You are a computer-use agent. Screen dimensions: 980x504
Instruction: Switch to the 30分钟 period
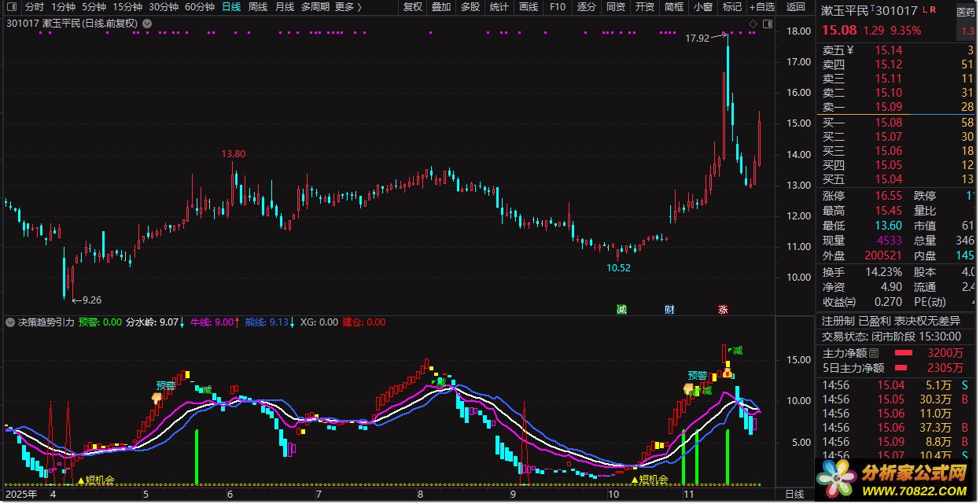[164, 6]
